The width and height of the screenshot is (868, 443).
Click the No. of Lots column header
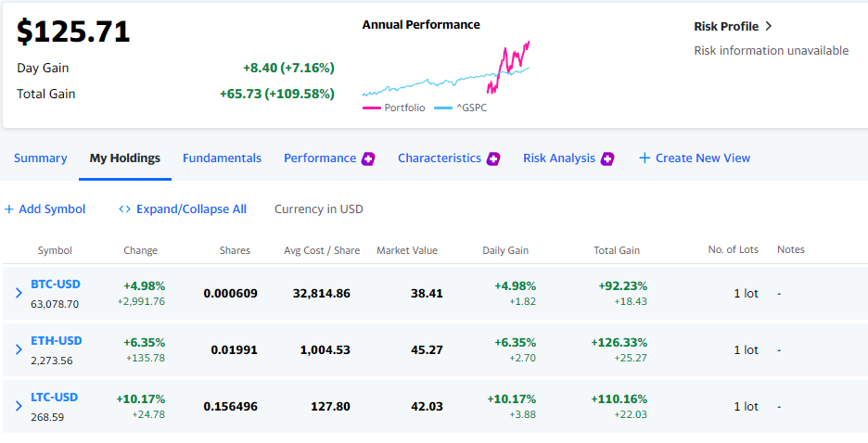pyautogui.click(x=733, y=249)
